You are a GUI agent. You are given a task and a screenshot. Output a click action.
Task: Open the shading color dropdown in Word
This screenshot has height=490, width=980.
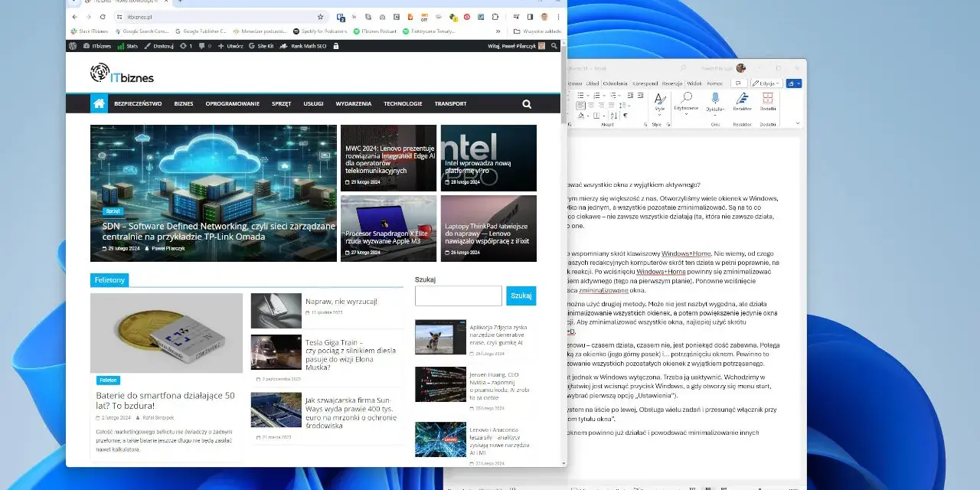pos(588,116)
